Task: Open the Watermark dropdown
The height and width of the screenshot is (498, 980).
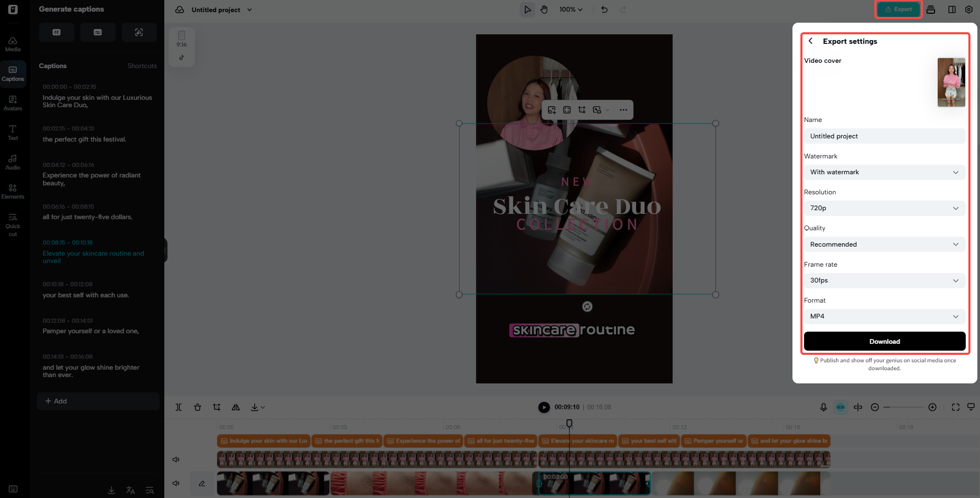Action: 884,172
